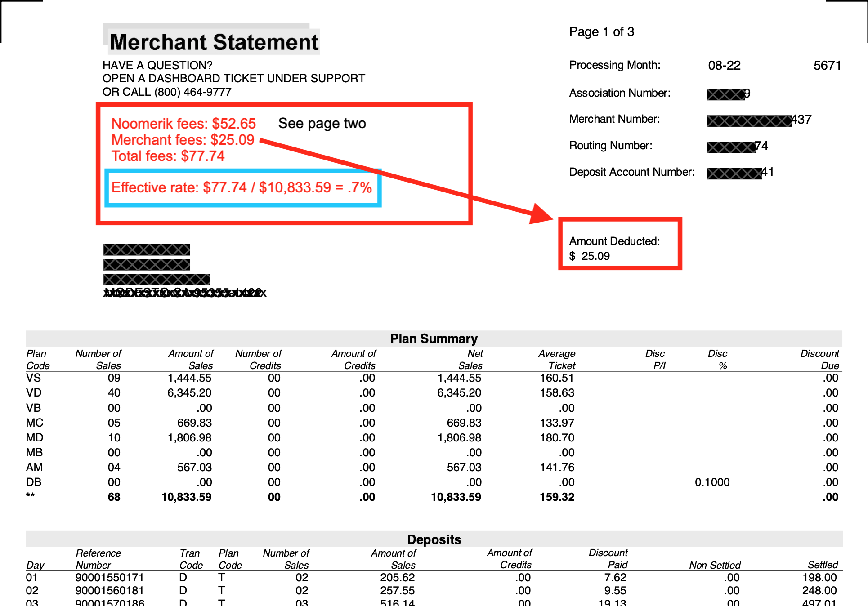The width and height of the screenshot is (868, 606).
Task: Click the DB disc percent 0.1000
Action: click(x=712, y=482)
